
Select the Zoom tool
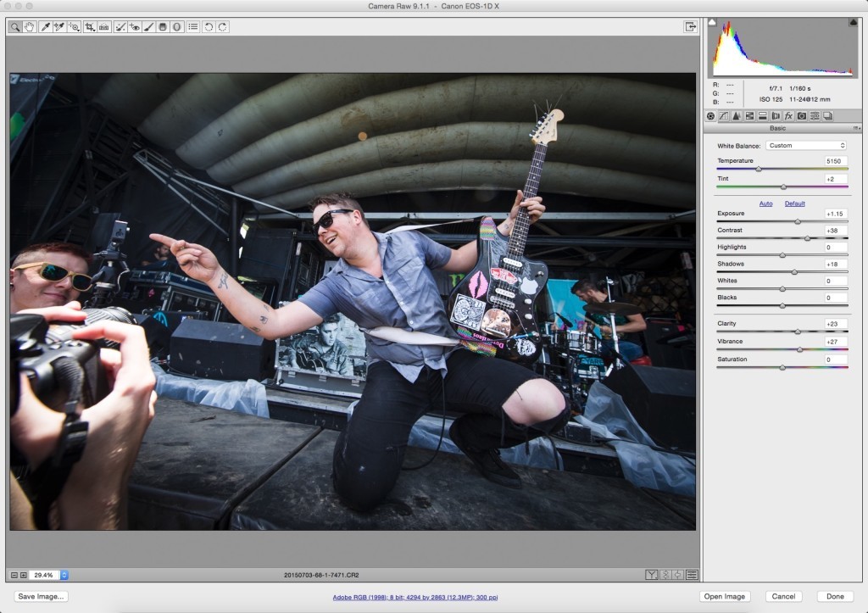tap(14, 26)
